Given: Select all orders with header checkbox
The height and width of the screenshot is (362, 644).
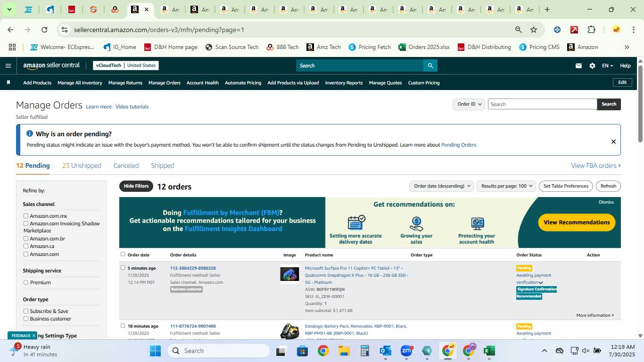Looking at the screenshot, I should (x=123, y=254).
